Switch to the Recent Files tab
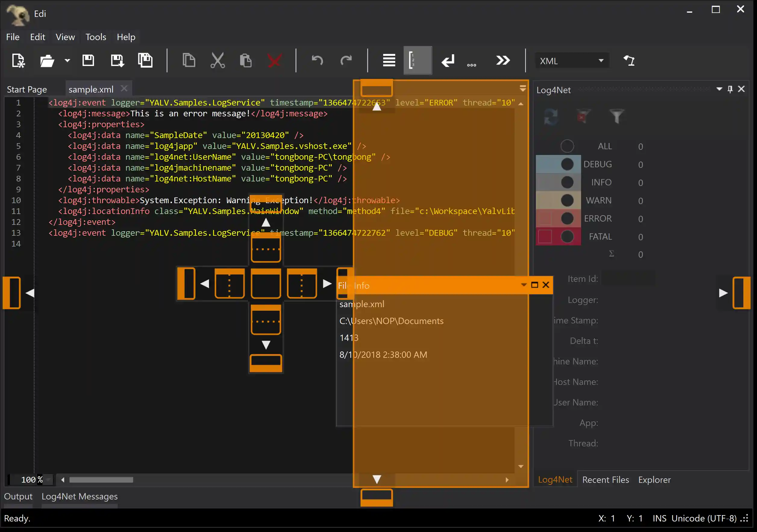Image resolution: width=757 pixels, height=532 pixels. pyautogui.click(x=605, y=480)
